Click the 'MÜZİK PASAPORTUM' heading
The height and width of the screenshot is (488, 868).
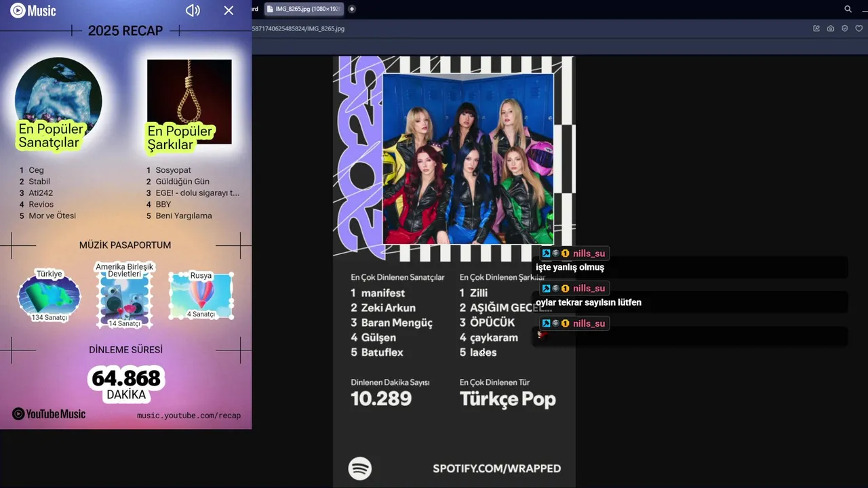point(125,245)
